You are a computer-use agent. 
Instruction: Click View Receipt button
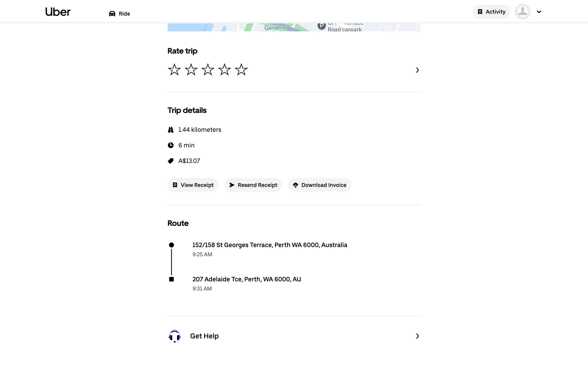coord(193,185)
